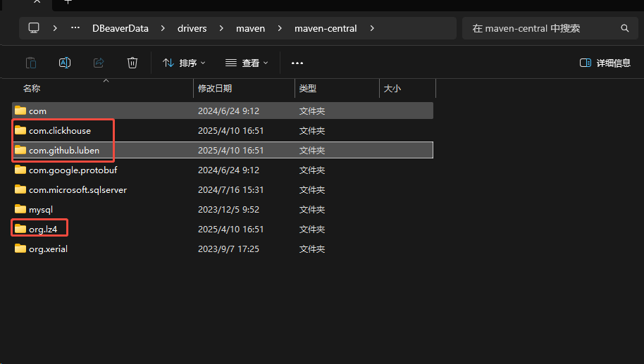Click folder icon of com row
The width and height of the screenshot is (644, 364).
click(x=20, y=111)
